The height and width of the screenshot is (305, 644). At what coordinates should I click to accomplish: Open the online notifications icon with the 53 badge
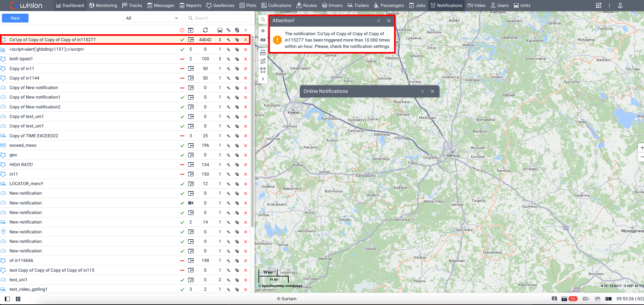pyautogui.click(x=564, y=299)
